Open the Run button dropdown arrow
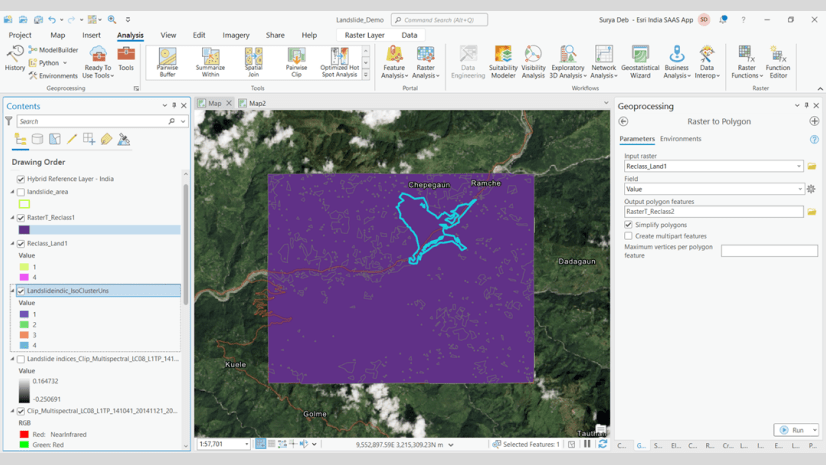Screen dimensions: 826x465 click(x=814, y=430)
